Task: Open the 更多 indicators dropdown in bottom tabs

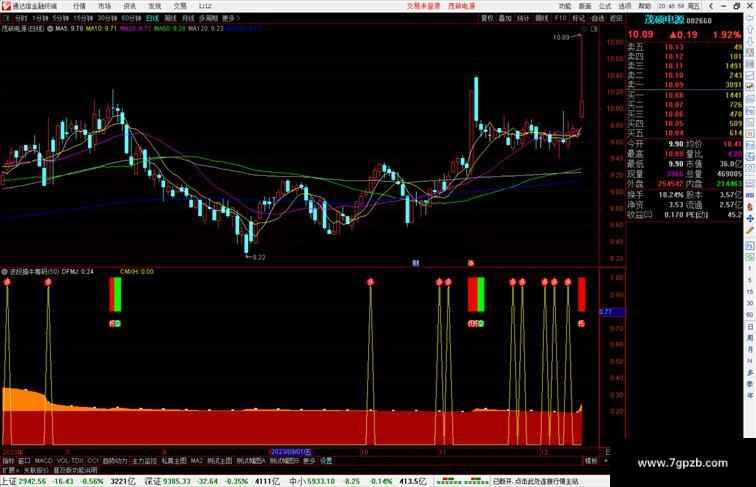Action: (309, 461)
